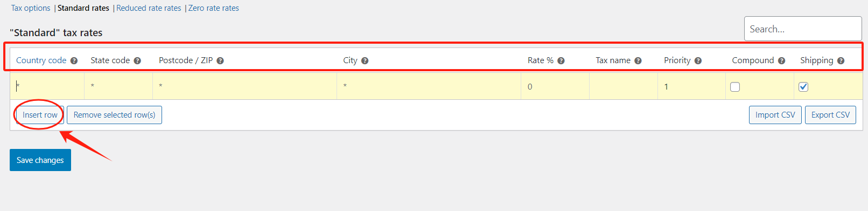The height and width of the screenshot is (211, 868).
Task: Click help icon next to Tax name
Action: 638,61
